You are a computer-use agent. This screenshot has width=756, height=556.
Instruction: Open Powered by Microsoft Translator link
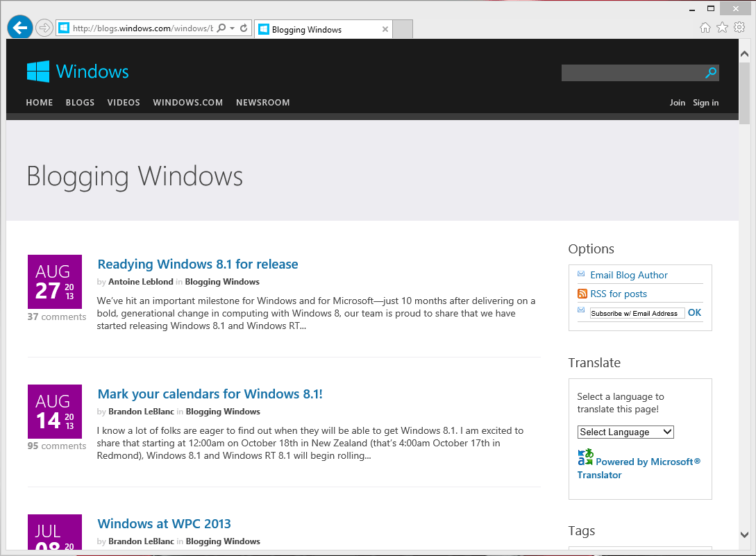(639, 469)
